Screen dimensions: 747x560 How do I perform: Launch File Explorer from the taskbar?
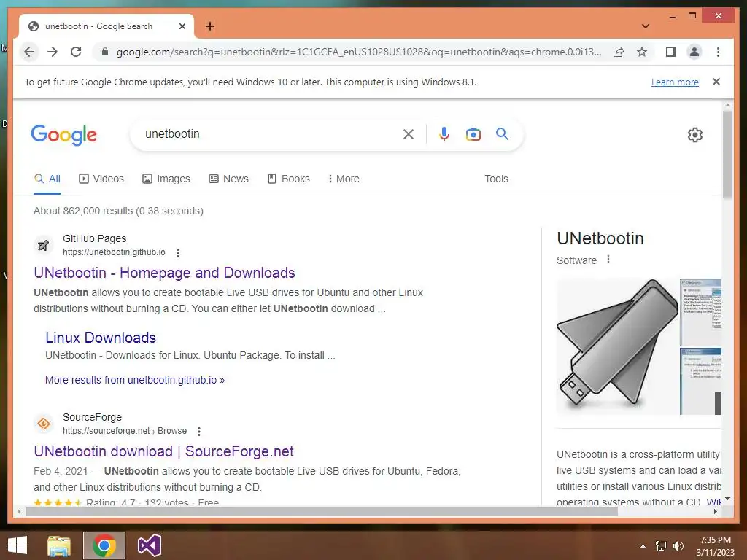pos(59,545)
